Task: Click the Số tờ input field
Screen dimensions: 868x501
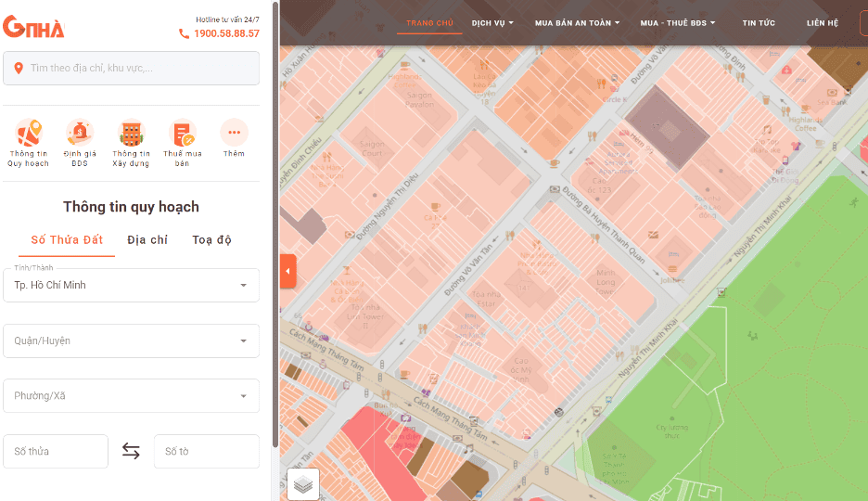Action: point(207,451)
